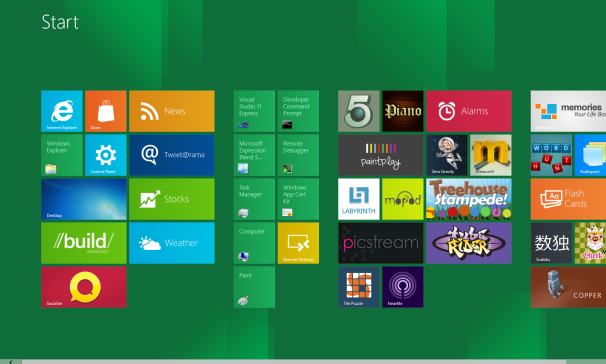Launch Windows Explorer tile
This screenshot has height=364, width=606.
click(62, 155)
